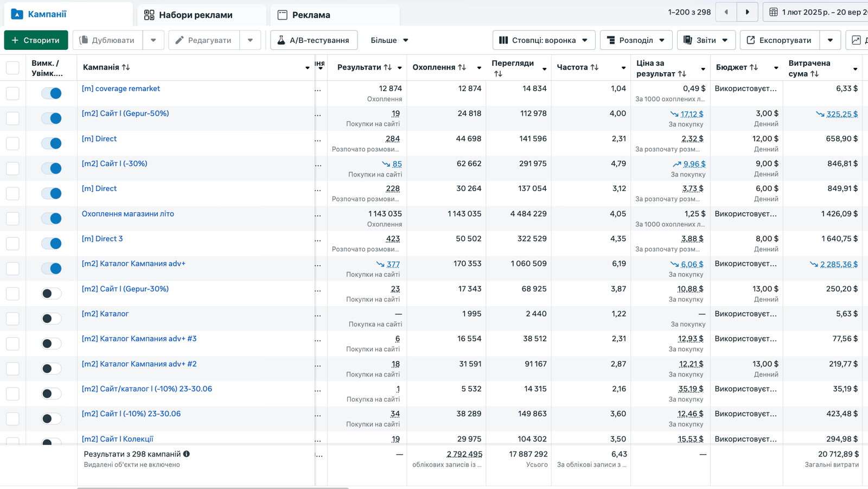Expand the Стовпці: воронка dropdown
868x489 pixels.
[x=544, y=40]
